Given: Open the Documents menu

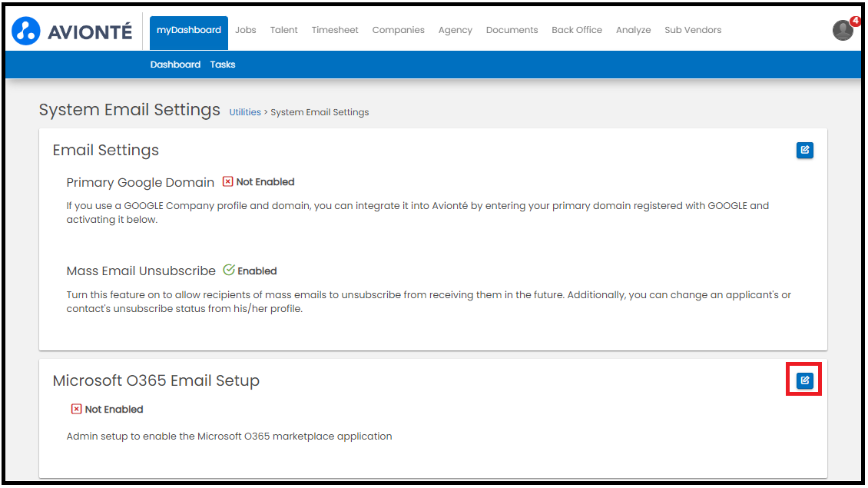Looking at the screenshot, I should coord(512,30).
